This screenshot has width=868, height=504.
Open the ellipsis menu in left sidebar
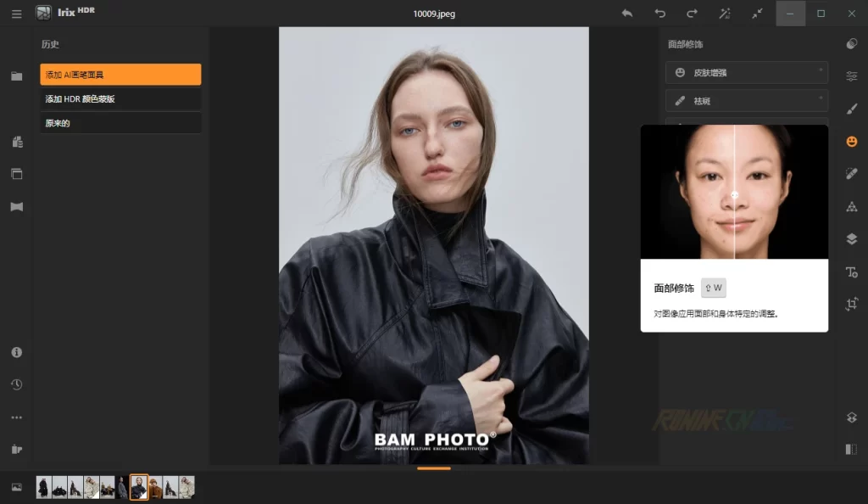pyautogui.click(x=16, y=417)
